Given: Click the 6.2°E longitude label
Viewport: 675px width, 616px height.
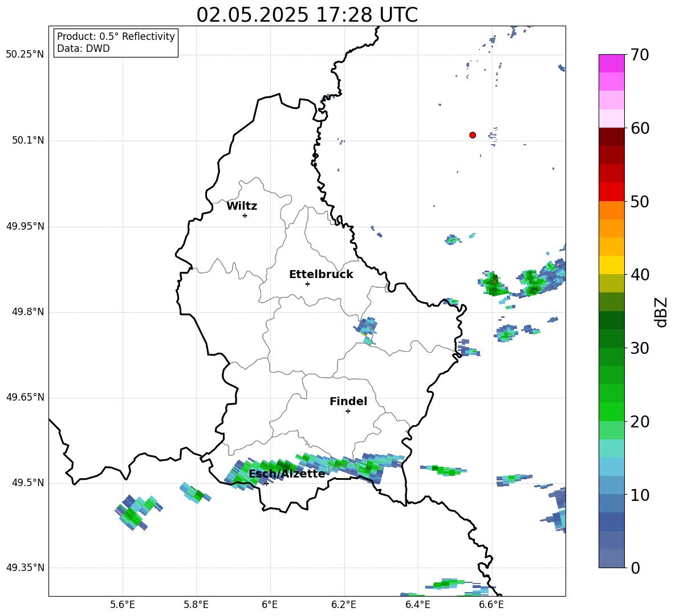Looking at the screenshot, I should (344, 605).
